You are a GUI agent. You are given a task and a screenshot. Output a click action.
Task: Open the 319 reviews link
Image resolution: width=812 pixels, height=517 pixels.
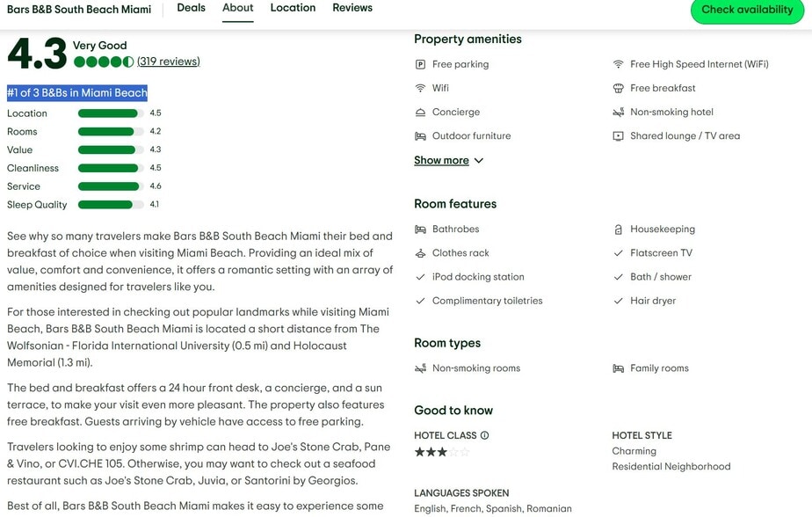pyautogui.click(x=169, y=62)
